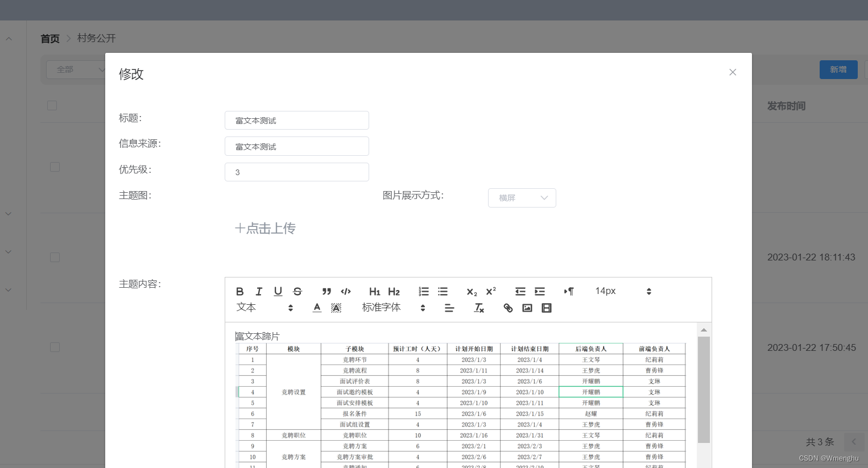Insert a hyperlink in the editor
This screenshot has height=468, width=868.
point(508,308)
